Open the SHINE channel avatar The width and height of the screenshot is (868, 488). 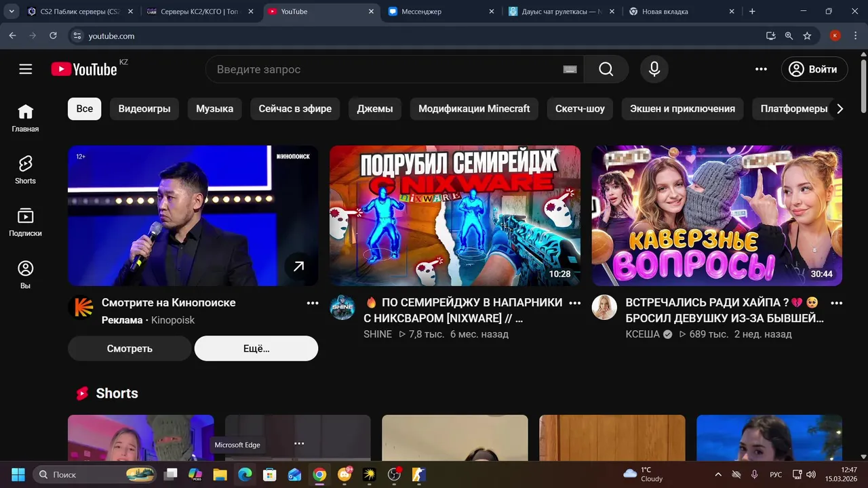tap(342, 307)
